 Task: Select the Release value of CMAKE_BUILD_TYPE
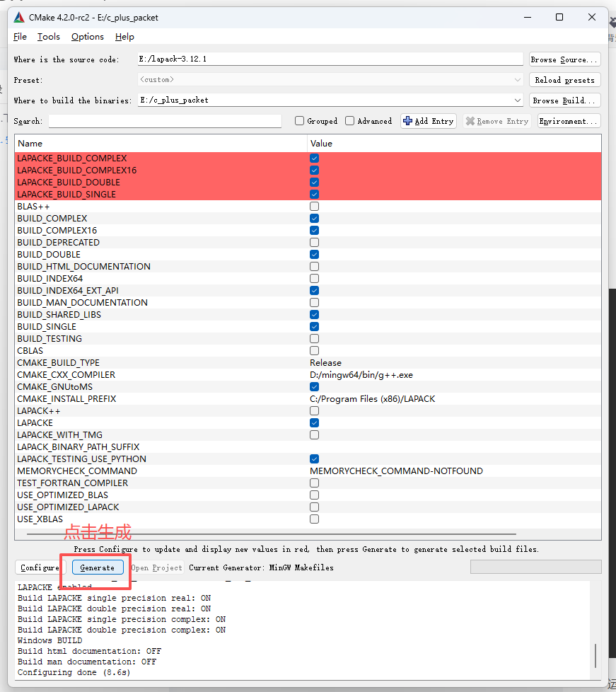tap(325, 363)
